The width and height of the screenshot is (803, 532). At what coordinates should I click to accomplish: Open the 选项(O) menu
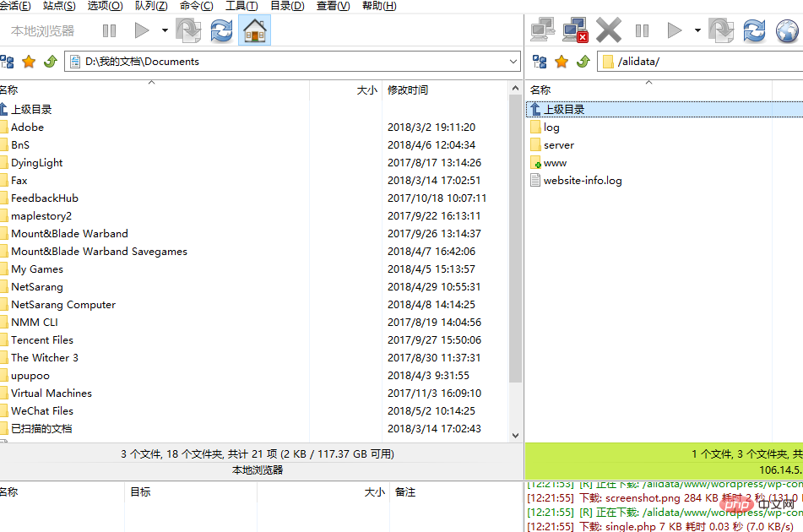(x=105, y=6)
